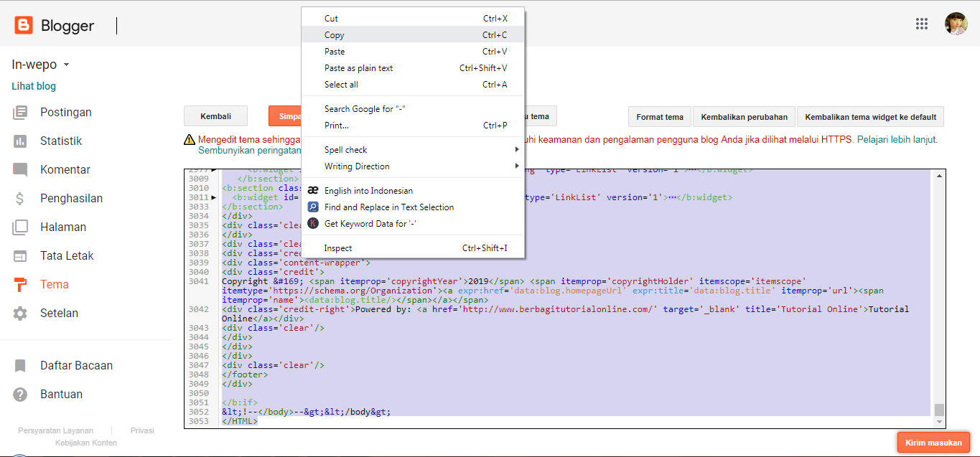Open Persyaratan Layanan footer link

coord(55,430)
